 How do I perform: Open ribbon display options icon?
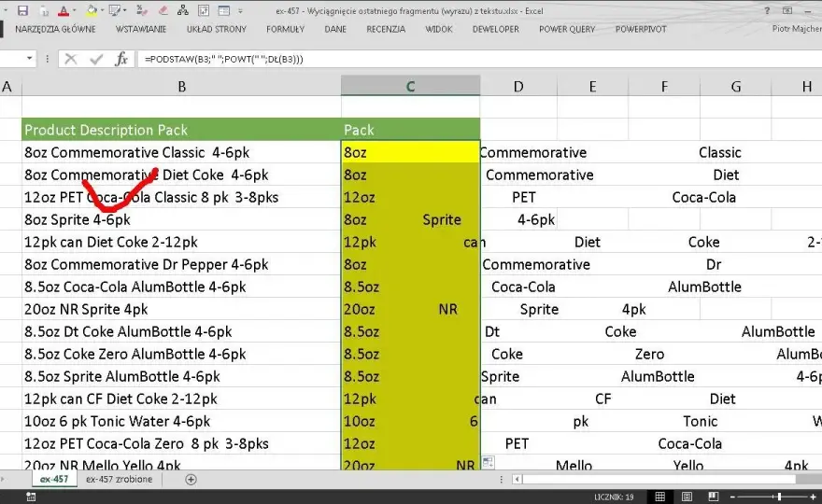(x=787, y=10)
